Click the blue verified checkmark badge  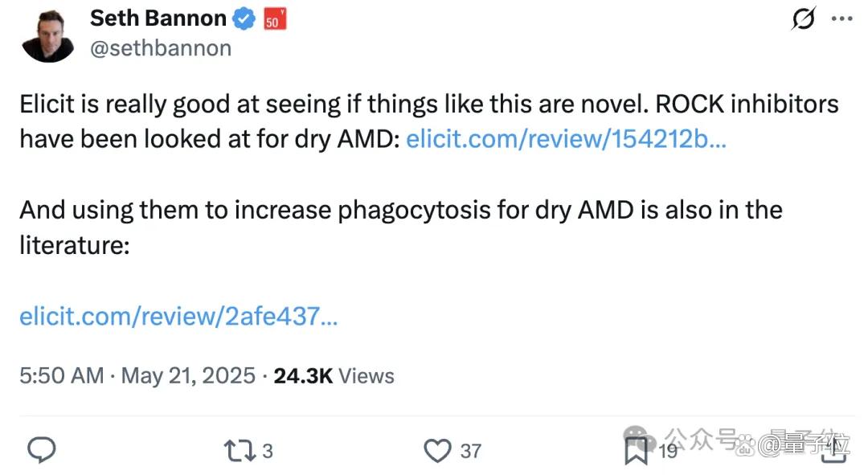(x=244, y=19)
